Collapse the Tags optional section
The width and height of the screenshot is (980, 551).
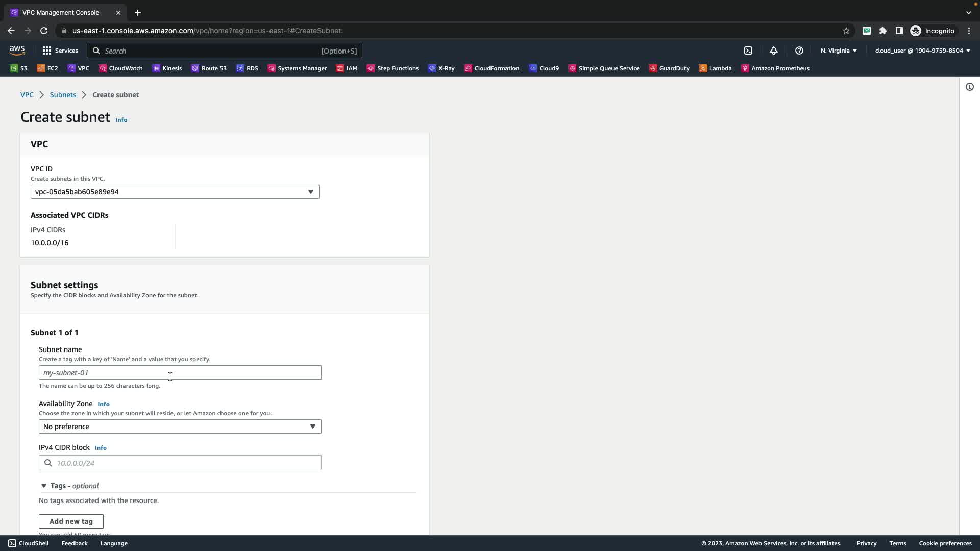44,486
